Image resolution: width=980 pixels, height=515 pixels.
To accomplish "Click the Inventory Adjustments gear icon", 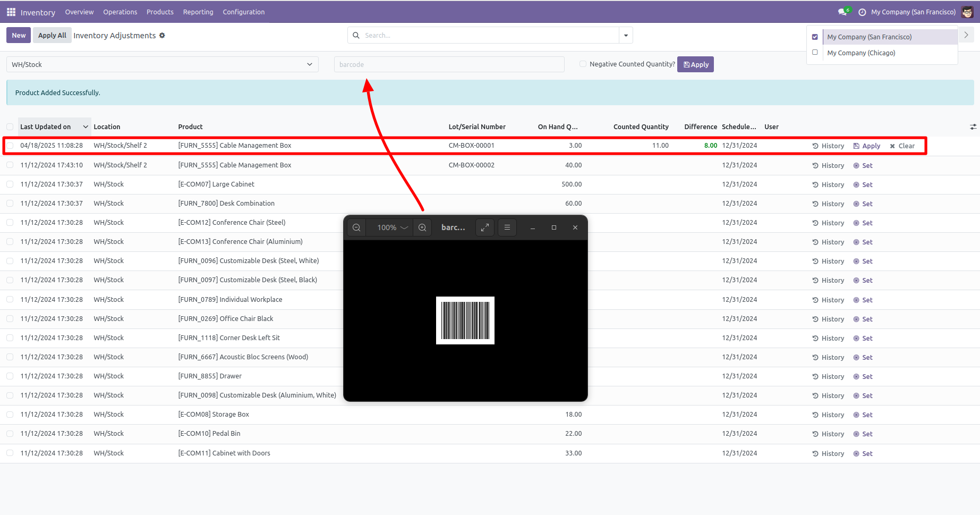I will (x=163, y=36).
